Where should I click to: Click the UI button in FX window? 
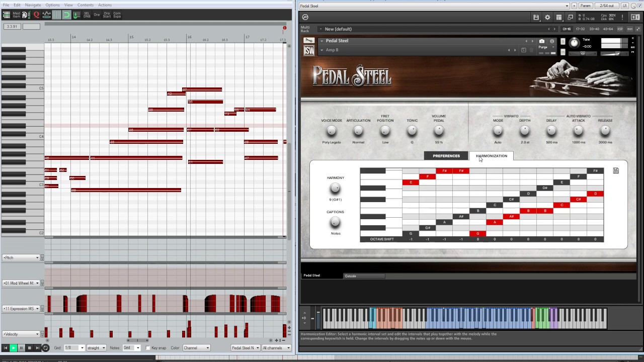click(625, 6)
